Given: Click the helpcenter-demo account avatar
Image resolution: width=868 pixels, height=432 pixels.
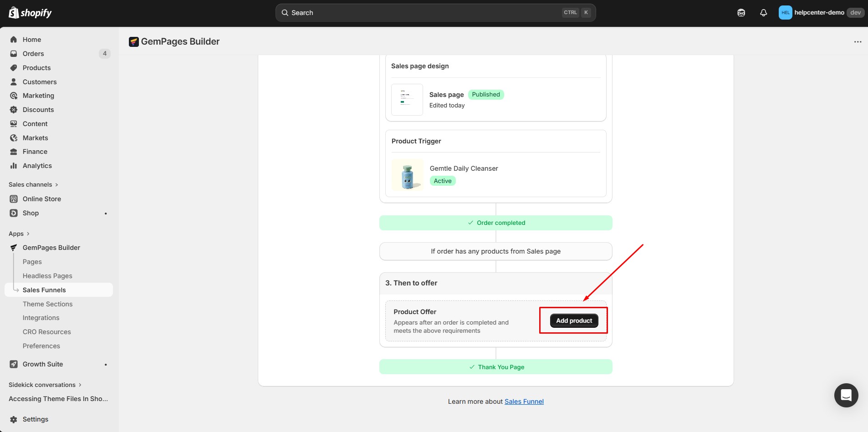Looking at the screenshot, I should tap(785, 12).
